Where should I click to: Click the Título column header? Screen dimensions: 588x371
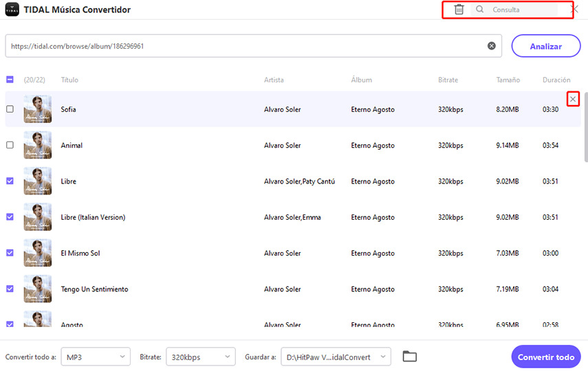pos(69,80)
